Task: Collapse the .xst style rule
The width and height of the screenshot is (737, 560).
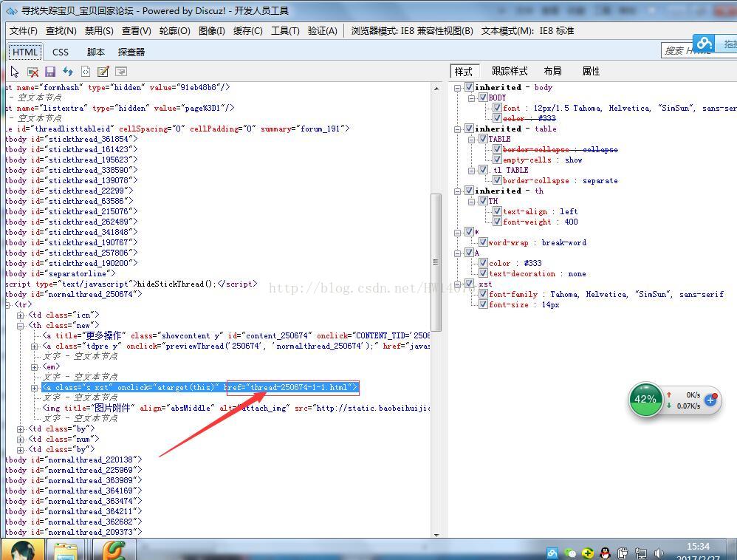Action: pos(457,284)
